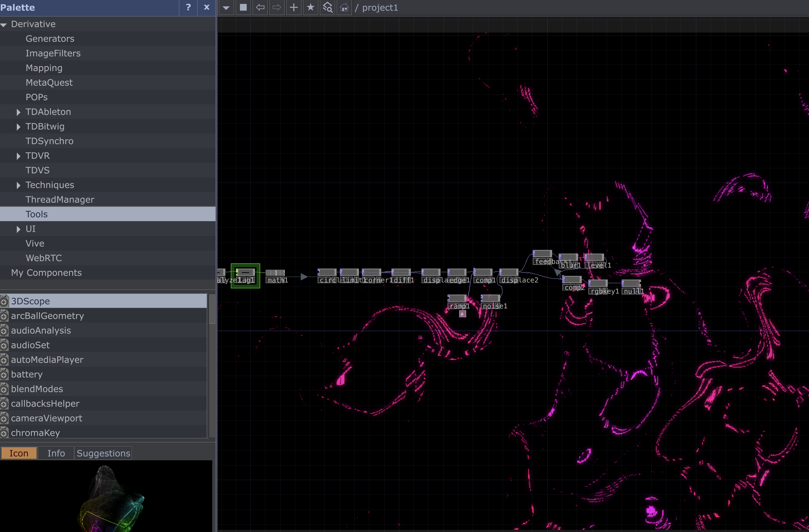The image size is (809, 532).
Task: Click the component list scrollbar
Action: [x=212, y=310]
